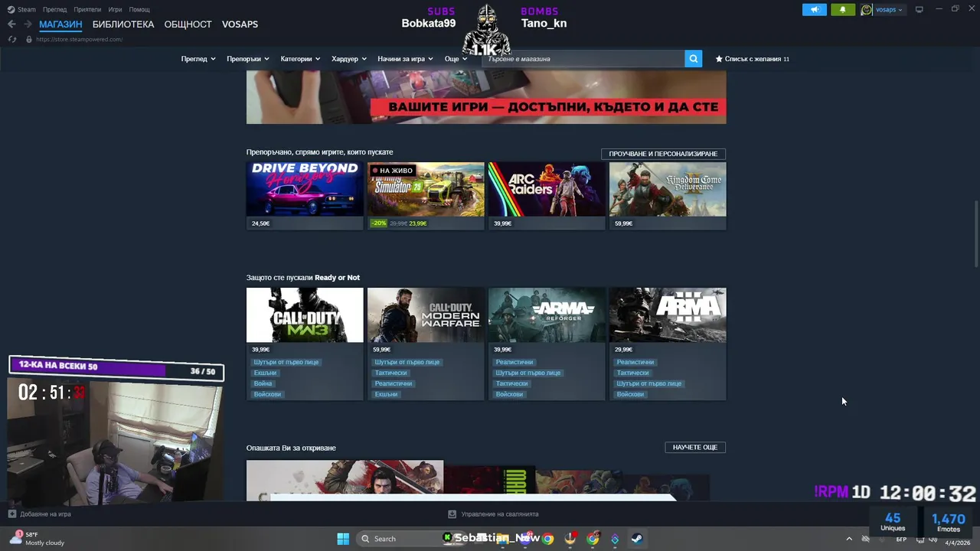
Task: Click the Тактически tag under Modern Warfare
Action: click(x=390, y=373)
